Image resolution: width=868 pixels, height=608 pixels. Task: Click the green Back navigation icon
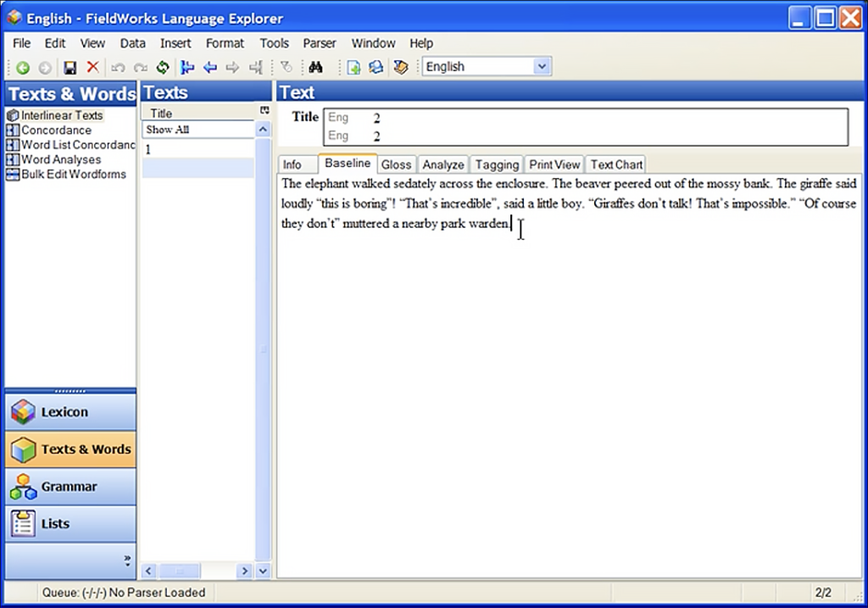point(22,66)
